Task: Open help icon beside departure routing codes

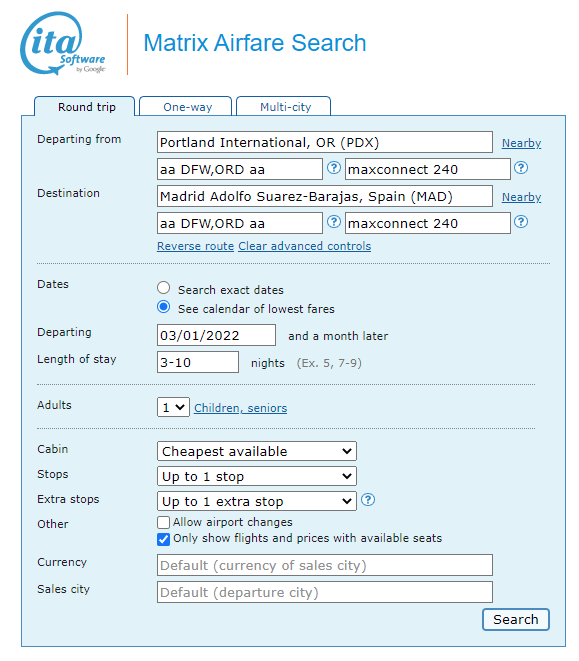Action: 334,168
